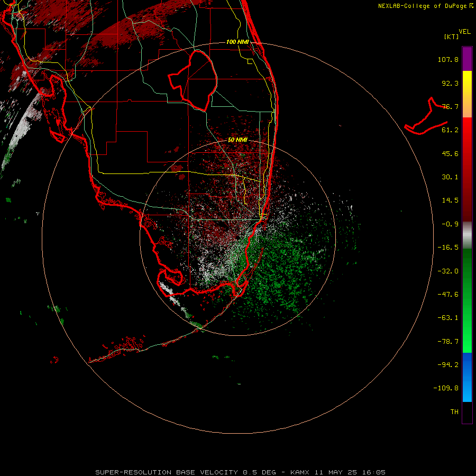Click the 100 NMI range ring label
476x476 pixels.
click(237, 42)
